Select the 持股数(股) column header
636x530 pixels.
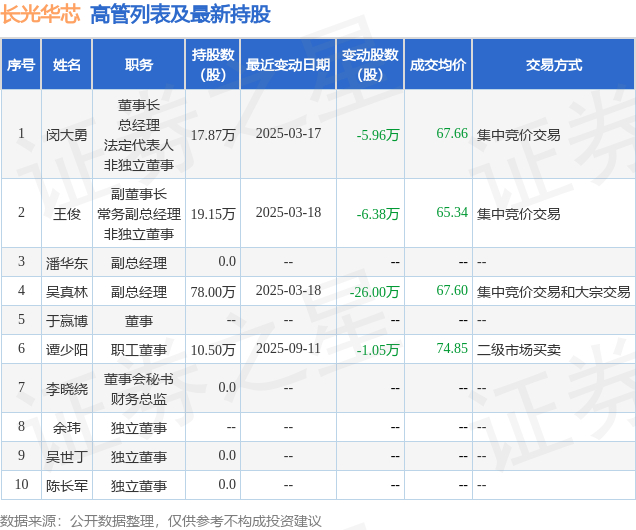(213, 64)
